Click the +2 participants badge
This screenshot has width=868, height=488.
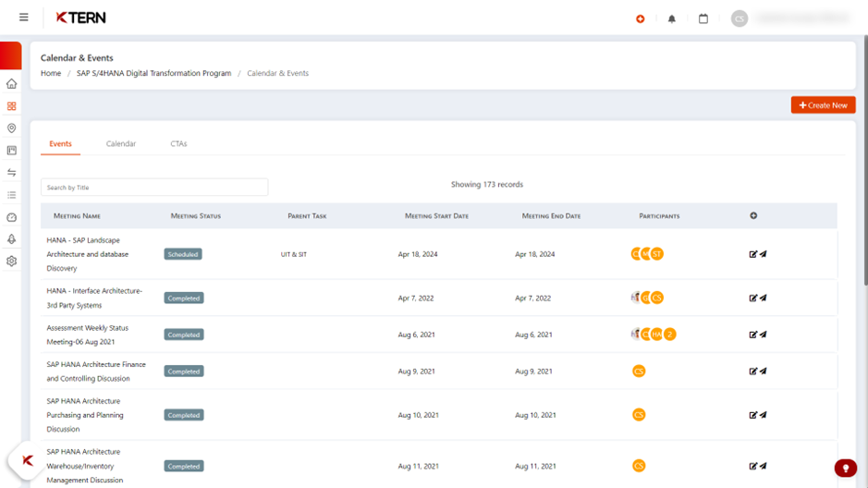tap(670, 335)
